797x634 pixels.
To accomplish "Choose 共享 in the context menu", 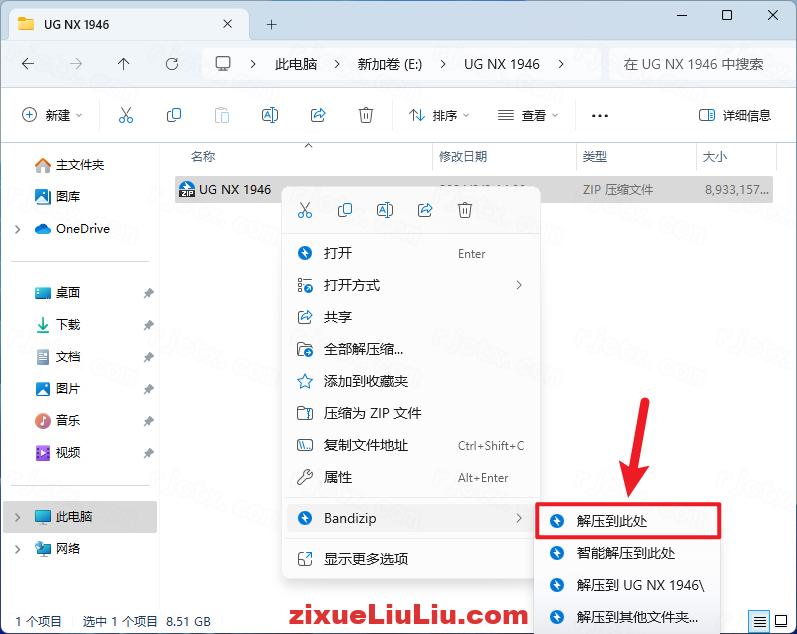I will [x=411, y=317].
